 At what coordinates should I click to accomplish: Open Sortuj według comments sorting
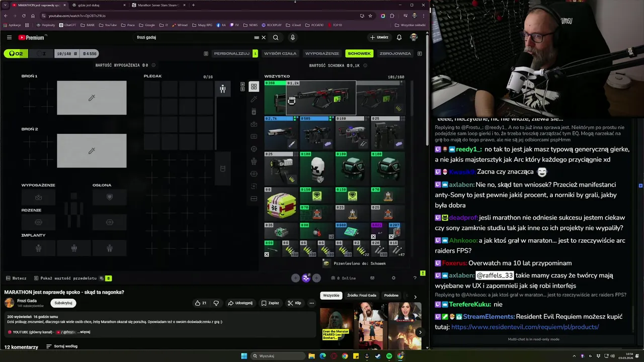pyautogui.click(x=62, y=346)
